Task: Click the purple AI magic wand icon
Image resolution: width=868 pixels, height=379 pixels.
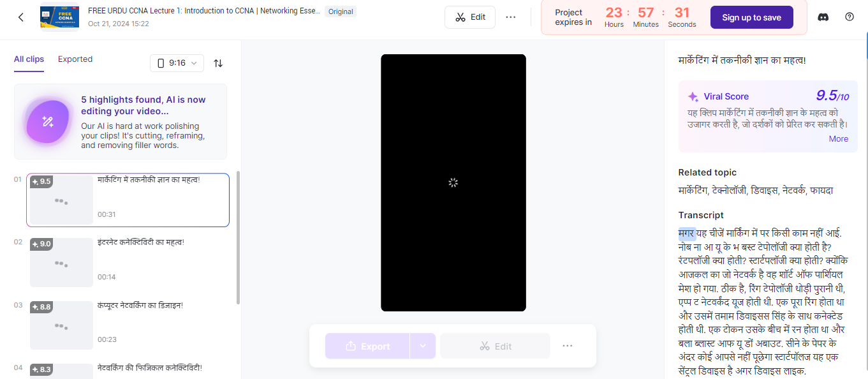Action: pos(48,121)
